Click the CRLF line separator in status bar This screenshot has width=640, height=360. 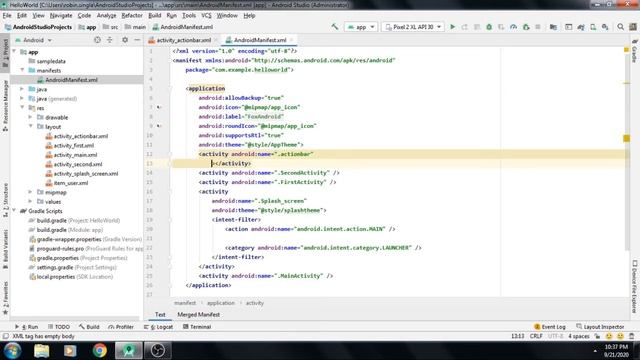[x=536, y=336]
